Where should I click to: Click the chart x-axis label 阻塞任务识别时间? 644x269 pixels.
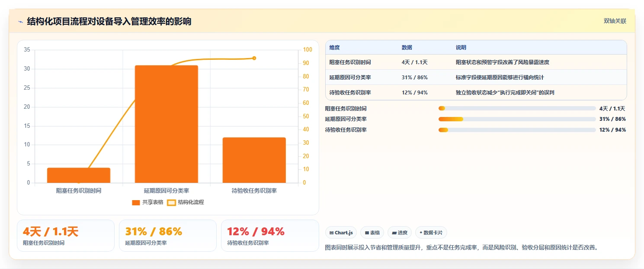[79, 191]
